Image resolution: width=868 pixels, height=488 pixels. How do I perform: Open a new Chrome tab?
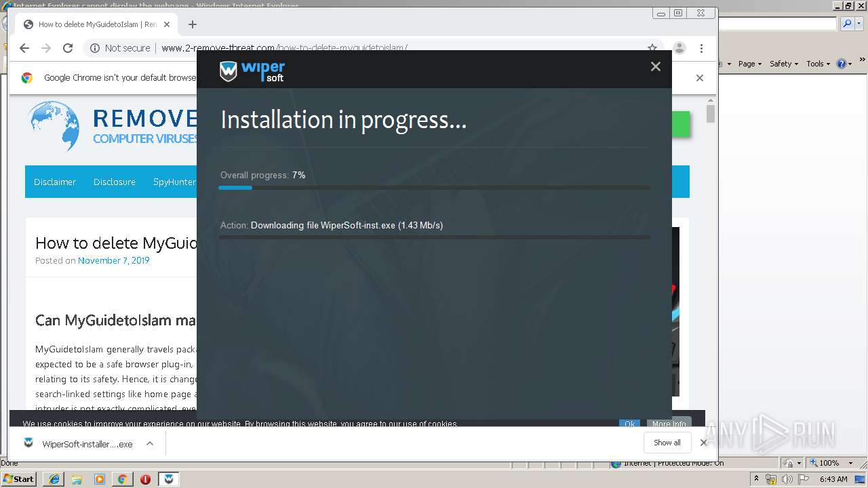coord(193,24)
